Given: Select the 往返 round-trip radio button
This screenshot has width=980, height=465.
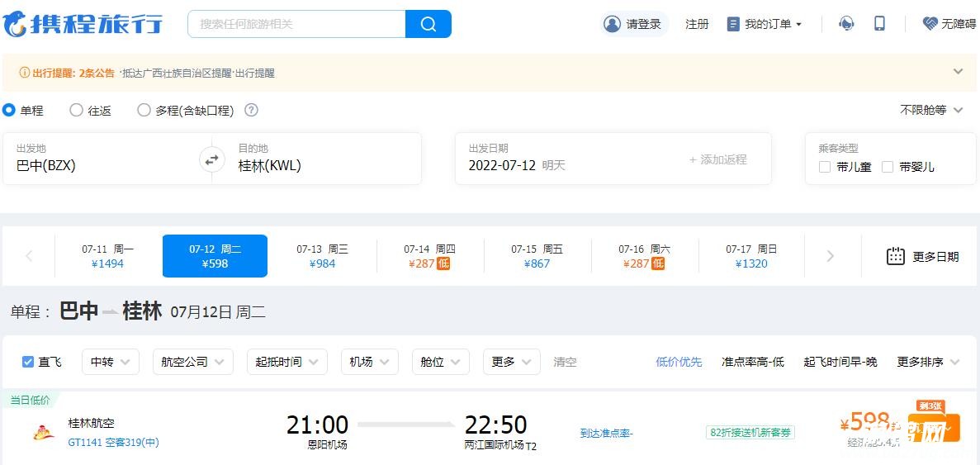Looking at the screenshot, I should [77, 110].
